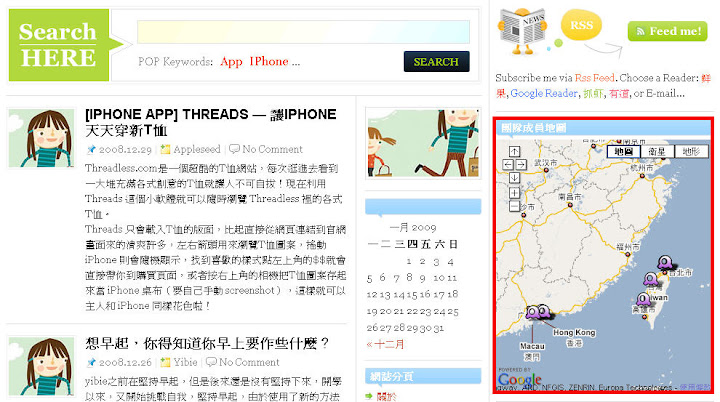This screenshot has width=720, height=402.
Task: Open the Google Reader subscription link
Action: 544,93
